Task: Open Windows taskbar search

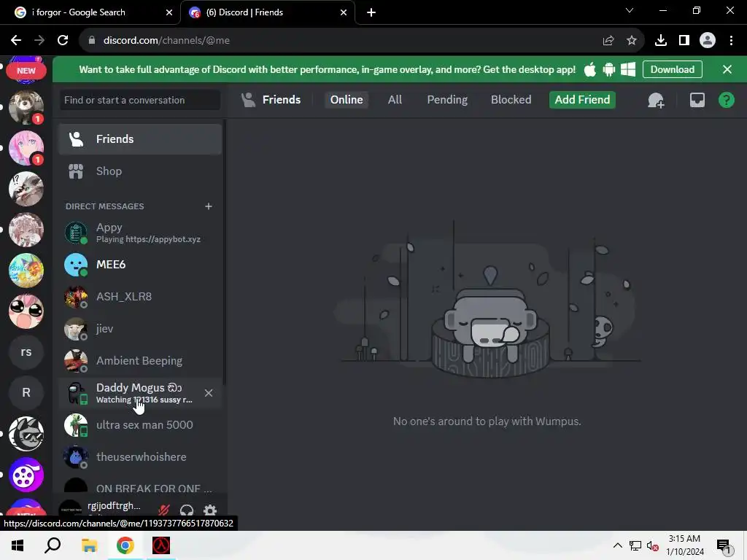Action: 53,545
